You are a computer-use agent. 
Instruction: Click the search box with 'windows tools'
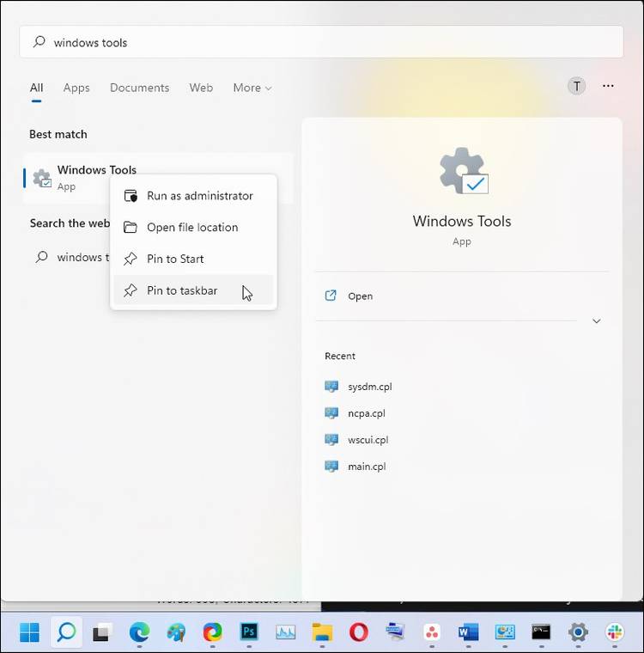tap(321, 42)
